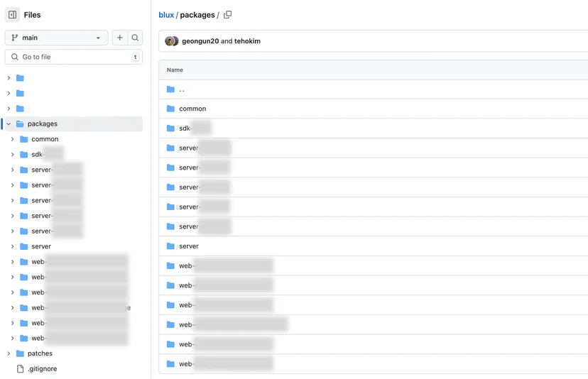Open main branch selector dropdown
This screenshot has width=588, height=379.
click(56, 38)
